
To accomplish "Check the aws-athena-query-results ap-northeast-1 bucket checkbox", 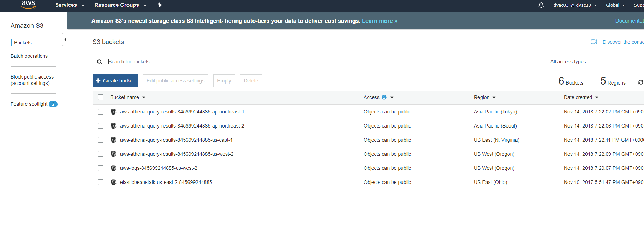I will (101, 112).
